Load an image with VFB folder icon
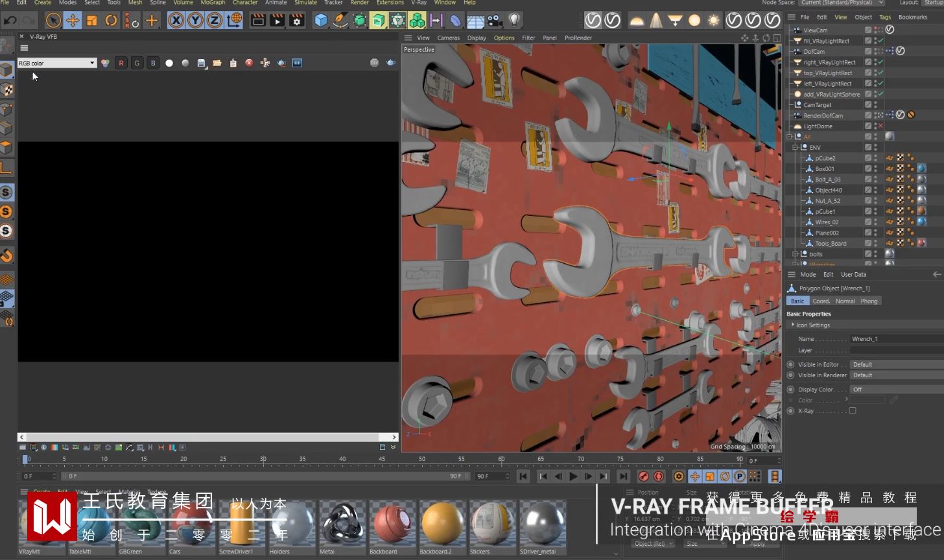The image size is (944, 560). click(x=217, y=63)
